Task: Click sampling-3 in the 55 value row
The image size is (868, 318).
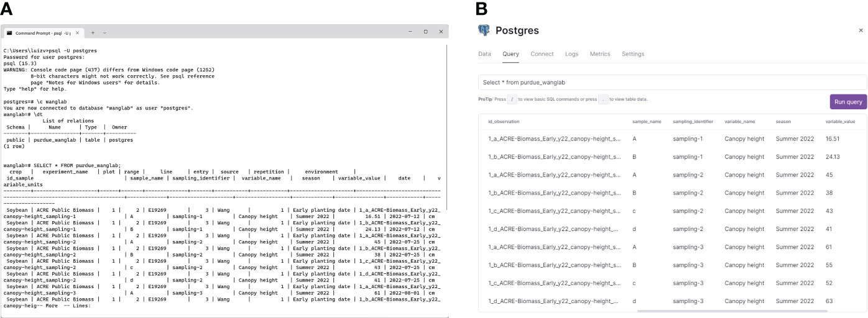Action: coord(688,265)
